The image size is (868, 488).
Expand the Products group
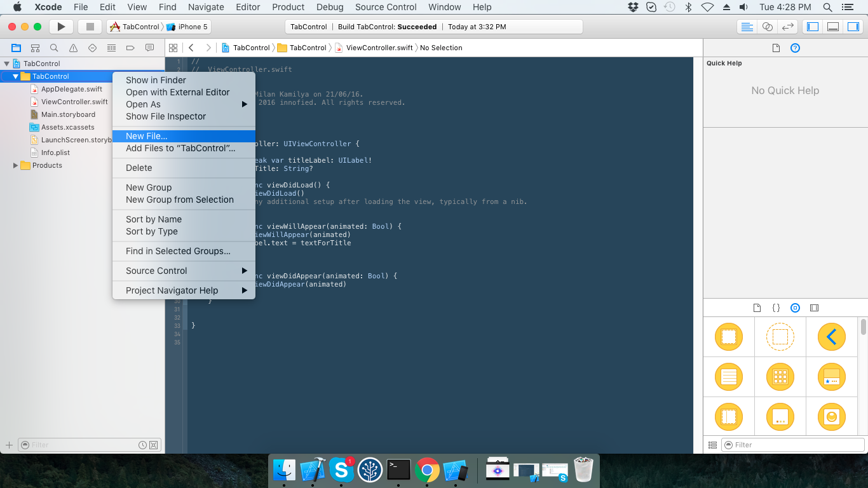coord(16,165)
